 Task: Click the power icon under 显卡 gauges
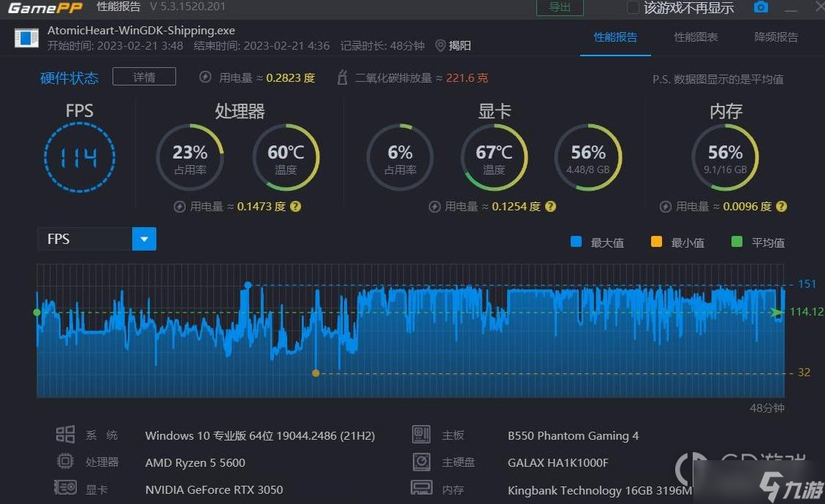coord(434,207)
